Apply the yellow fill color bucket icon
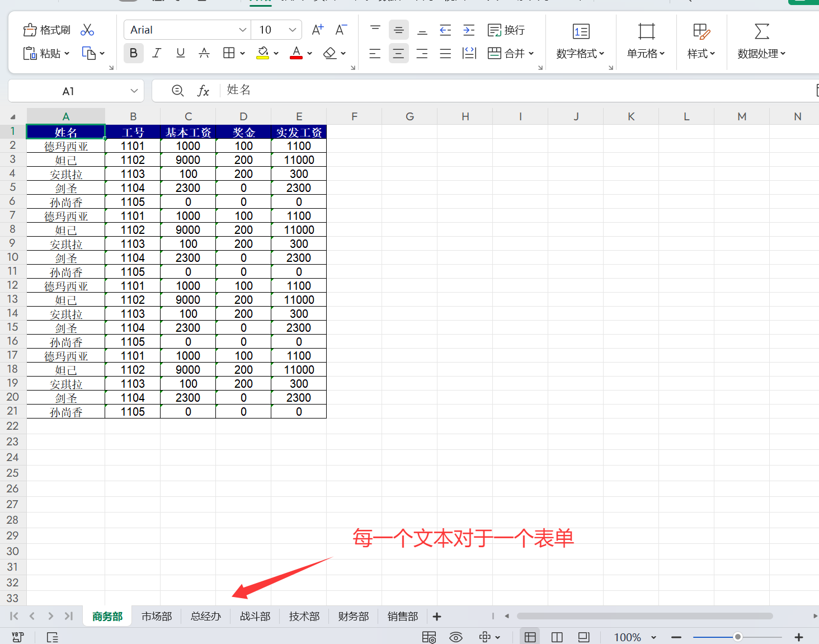This screenshot has width=819, height=644. [263, 53]
